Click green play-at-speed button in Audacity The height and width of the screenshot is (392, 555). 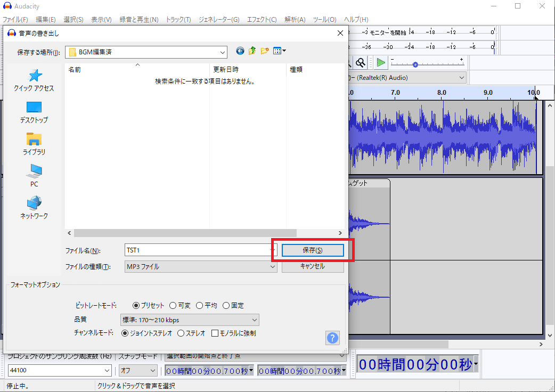381,63
